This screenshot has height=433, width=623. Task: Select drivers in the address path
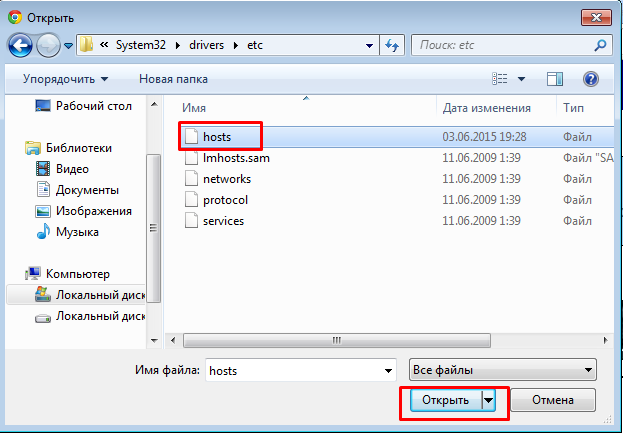click(x=207, y=45)
